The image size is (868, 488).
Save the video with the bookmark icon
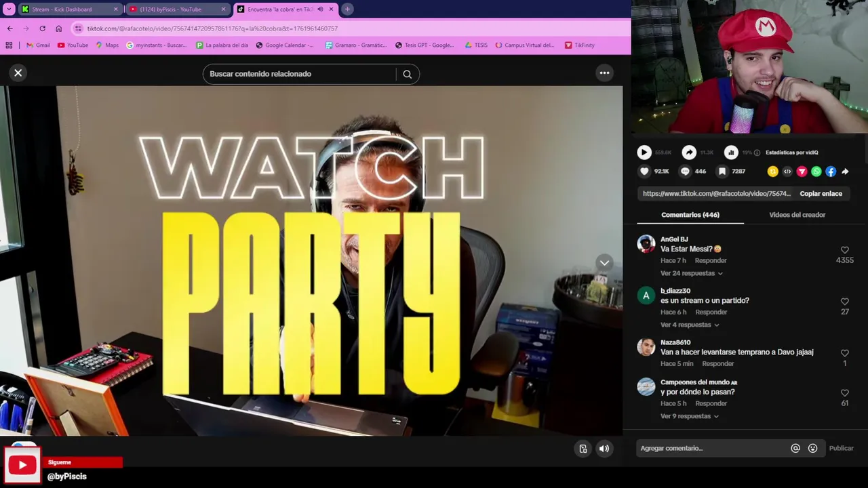722,171
